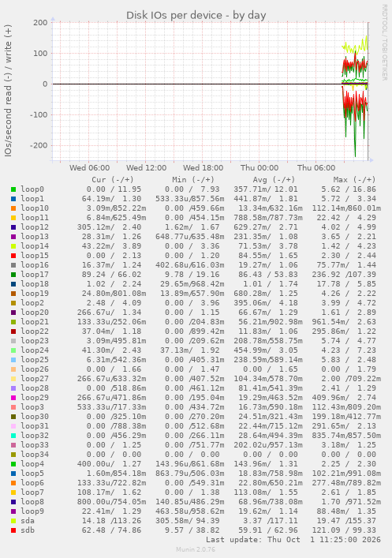The height and width of the screenshot is (558, 392).
Task: Click the dark green swatch beside loop17
Action: [13, 275]
